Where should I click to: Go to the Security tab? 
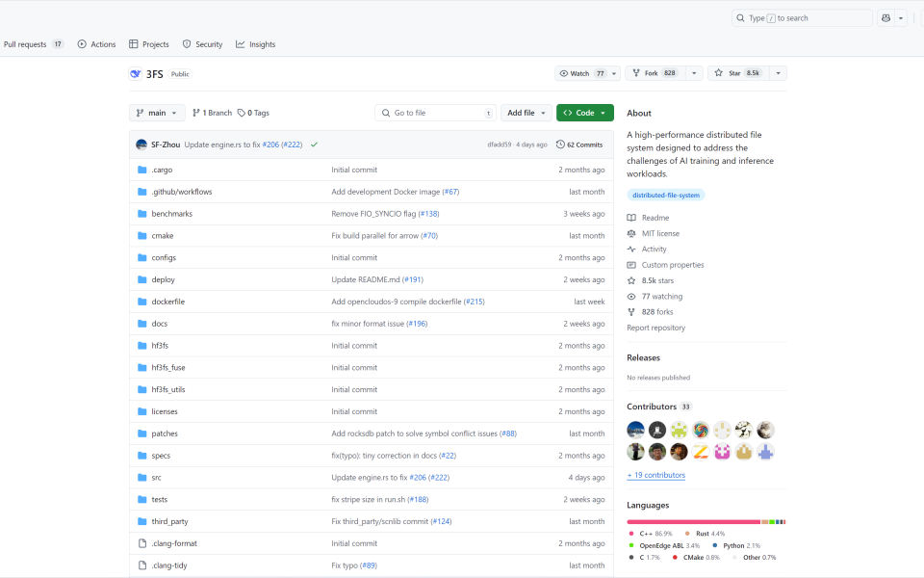click(203, 44)
